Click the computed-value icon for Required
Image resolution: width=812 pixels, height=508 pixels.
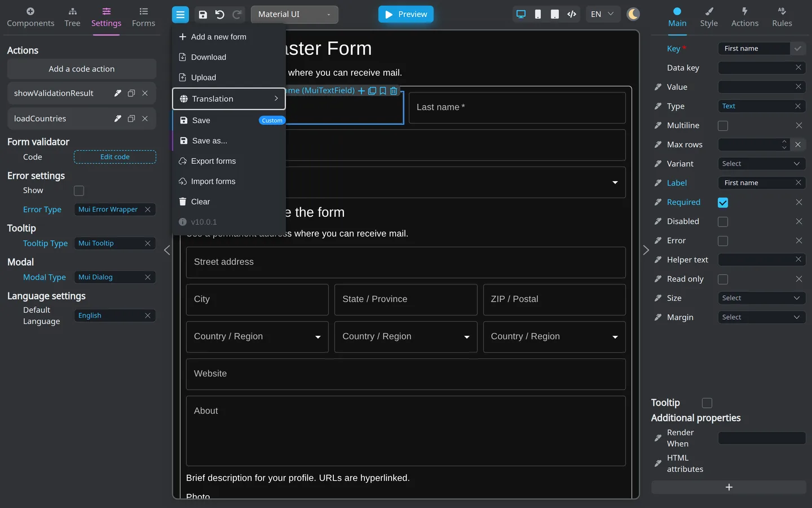pos(658,202)
